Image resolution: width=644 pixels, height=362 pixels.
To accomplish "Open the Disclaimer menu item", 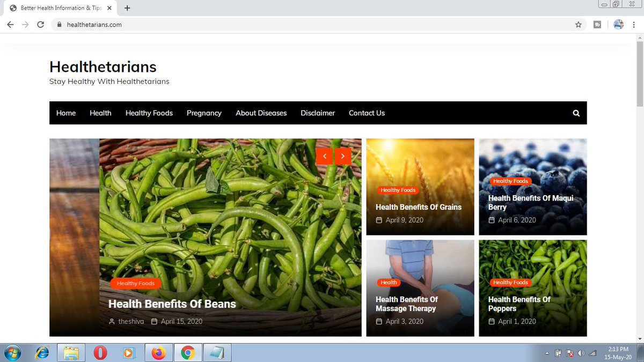I will tap(318, 113).
